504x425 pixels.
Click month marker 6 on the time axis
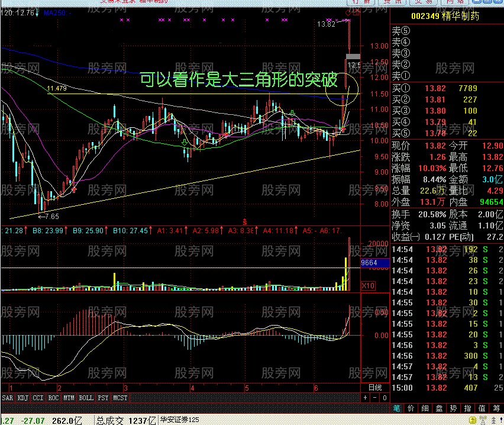(316, 388)
